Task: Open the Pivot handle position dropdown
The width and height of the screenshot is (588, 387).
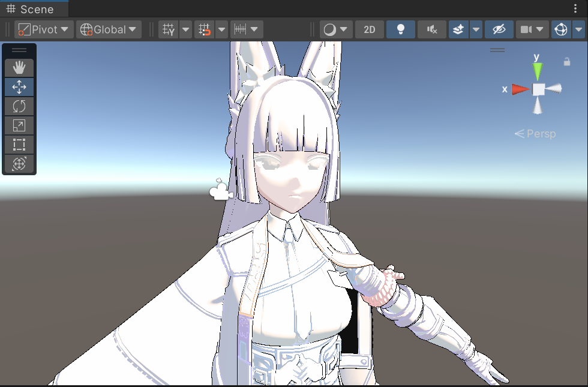Action: [44, 29]
